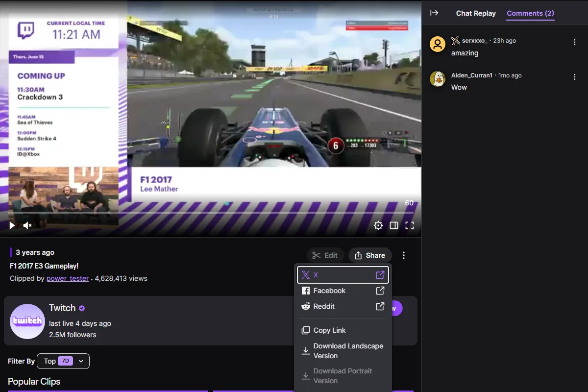The width and height of the screenshot is (588, 392).
Task: Open the serxxxo_ username
Action: [475, 41]
